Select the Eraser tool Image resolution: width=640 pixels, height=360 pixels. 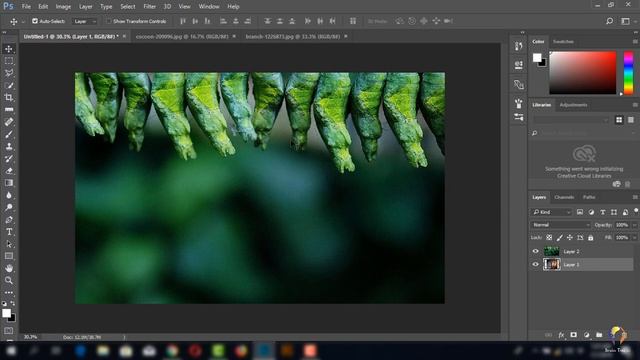[9, 171]
